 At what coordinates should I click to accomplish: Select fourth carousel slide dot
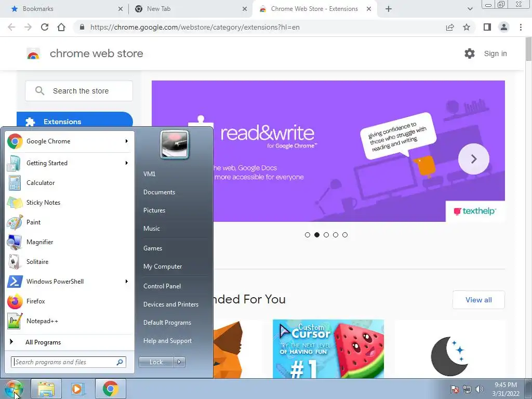(x=336, y=235)
